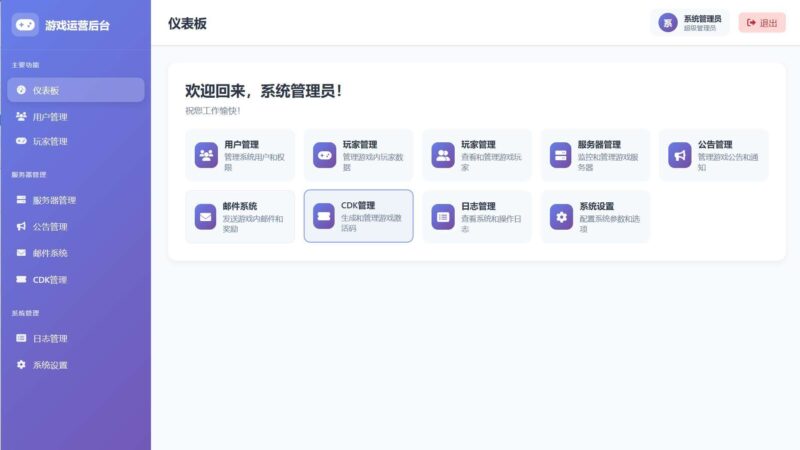Click the envelope icon on 邮件系统 card
The height and width of the screenshot is (450, 800).
point(206,216)
